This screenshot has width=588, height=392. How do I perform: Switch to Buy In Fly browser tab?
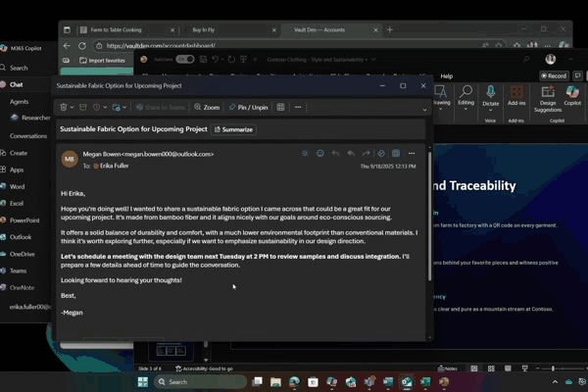point(229,30)
